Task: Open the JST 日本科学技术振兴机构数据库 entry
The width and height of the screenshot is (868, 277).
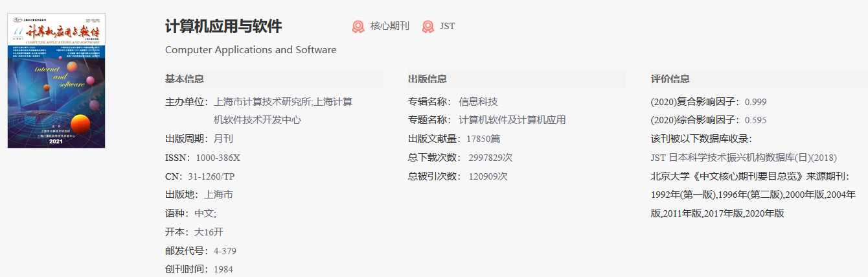Action: pyautogui.click(x=744, y=158)
